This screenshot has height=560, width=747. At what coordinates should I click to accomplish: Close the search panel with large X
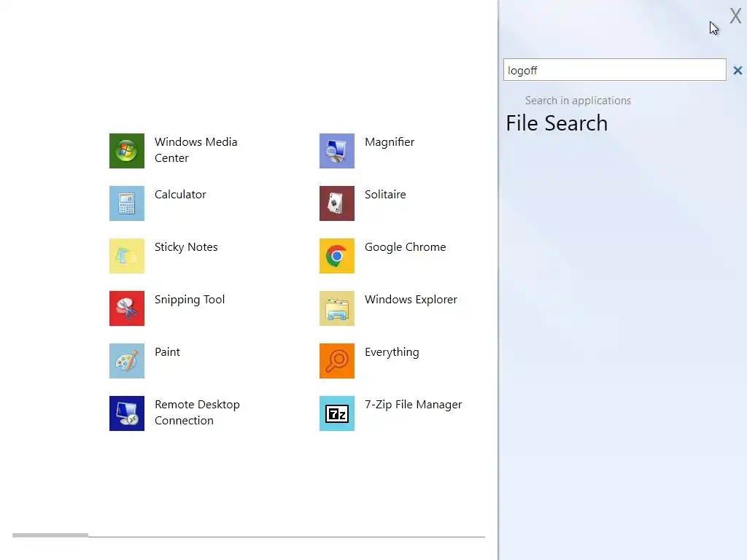(735, 16)
